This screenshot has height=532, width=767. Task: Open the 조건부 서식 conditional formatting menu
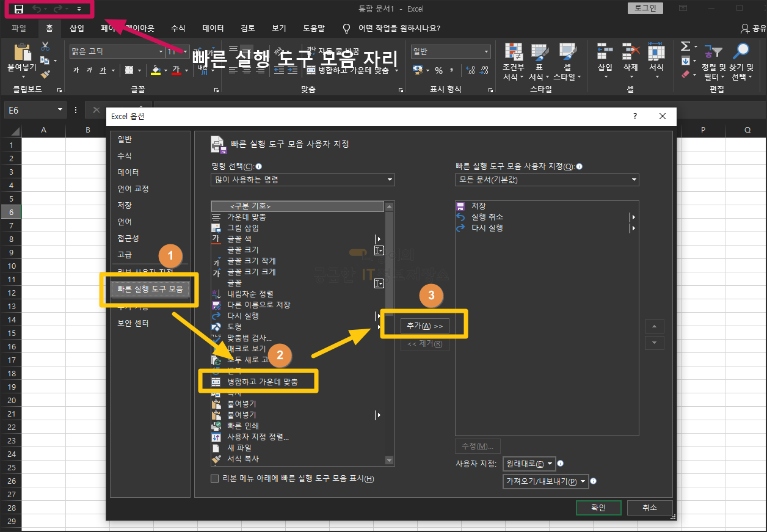coord(513,62)
